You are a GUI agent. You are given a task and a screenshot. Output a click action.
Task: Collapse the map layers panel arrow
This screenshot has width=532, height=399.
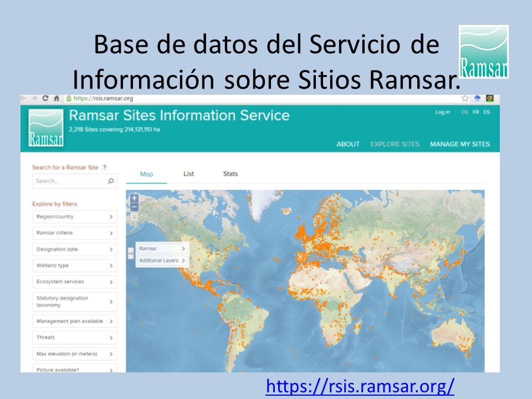pos(131,253)
